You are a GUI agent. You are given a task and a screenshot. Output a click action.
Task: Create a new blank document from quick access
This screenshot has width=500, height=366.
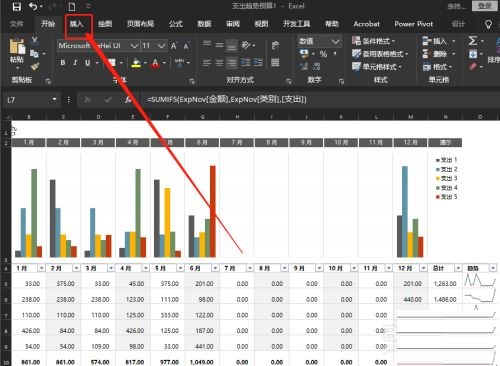72,6
